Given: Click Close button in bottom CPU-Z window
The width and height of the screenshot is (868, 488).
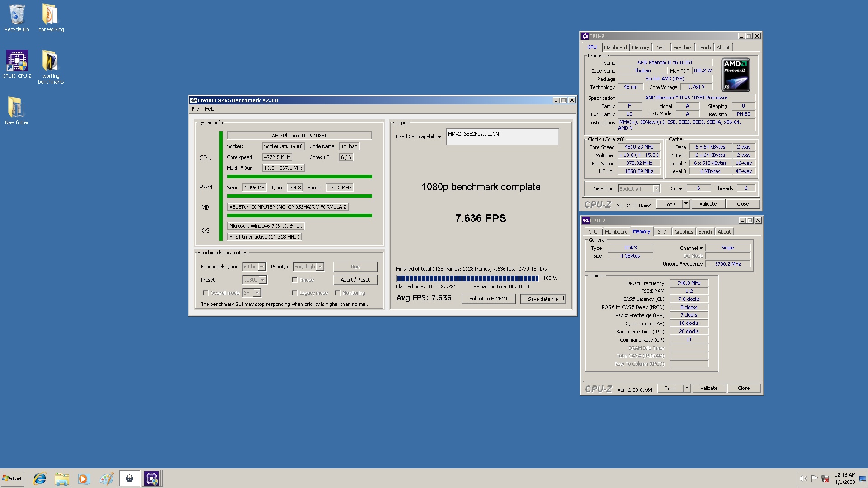Looking at the screenshot, I should 744,388.
